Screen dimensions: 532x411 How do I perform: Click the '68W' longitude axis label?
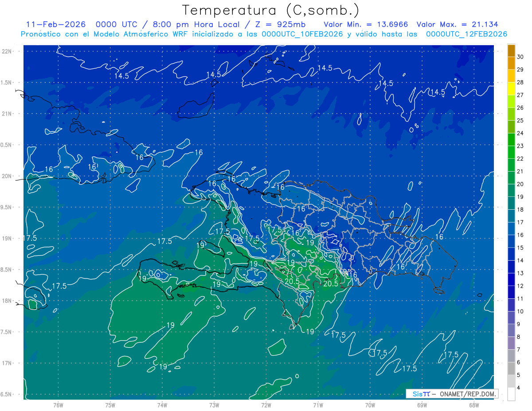474,405
